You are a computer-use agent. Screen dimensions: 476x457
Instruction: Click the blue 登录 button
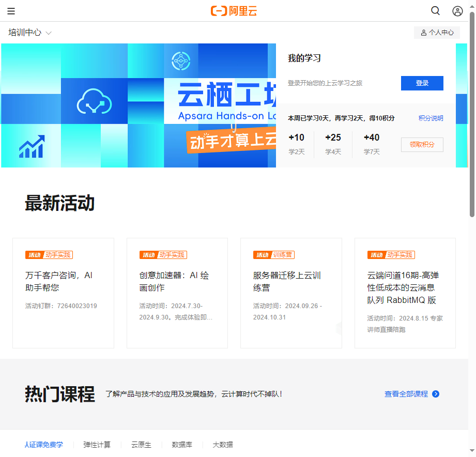pos(422,83)
